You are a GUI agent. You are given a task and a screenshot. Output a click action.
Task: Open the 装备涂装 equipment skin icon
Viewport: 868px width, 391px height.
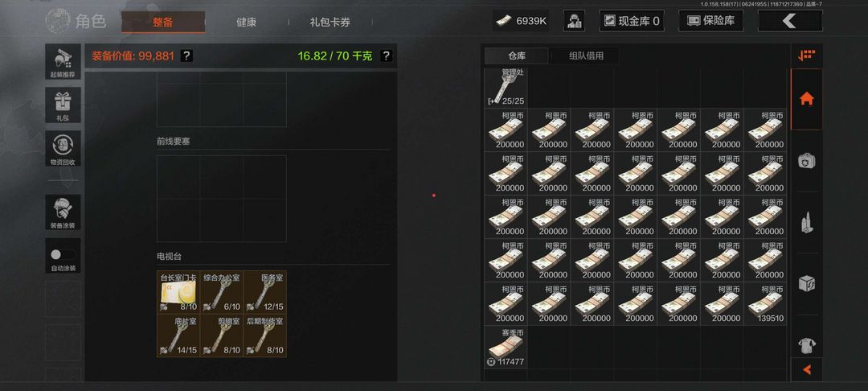[x=63, y=212]
